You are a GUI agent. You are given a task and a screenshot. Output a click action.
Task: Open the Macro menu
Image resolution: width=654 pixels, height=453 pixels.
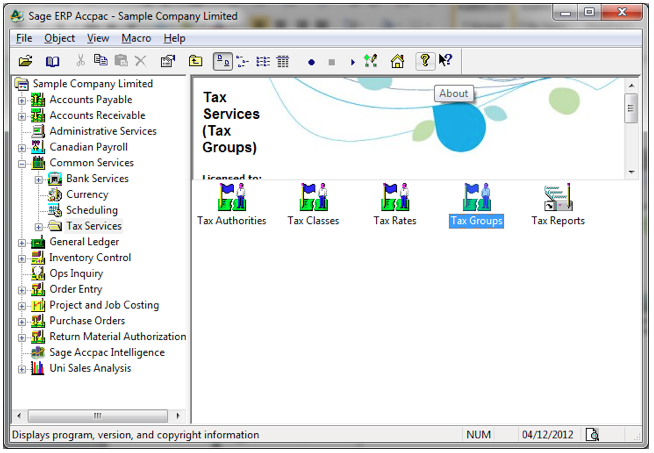pos(136,38)
